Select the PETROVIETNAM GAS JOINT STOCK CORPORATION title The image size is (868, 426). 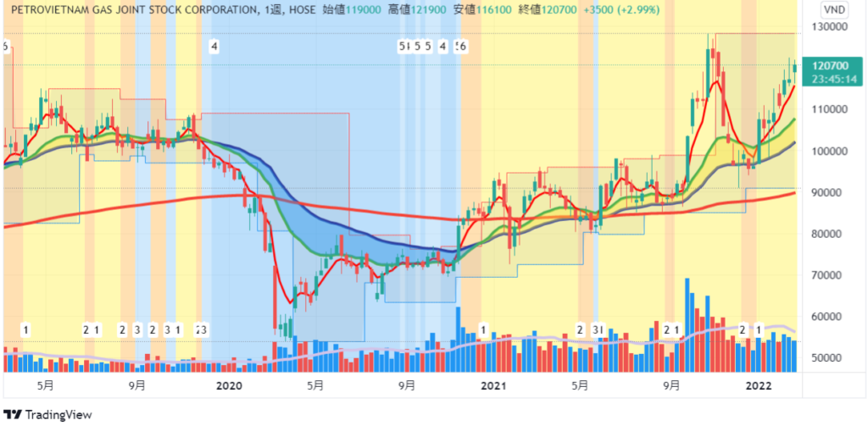point(133,10)
